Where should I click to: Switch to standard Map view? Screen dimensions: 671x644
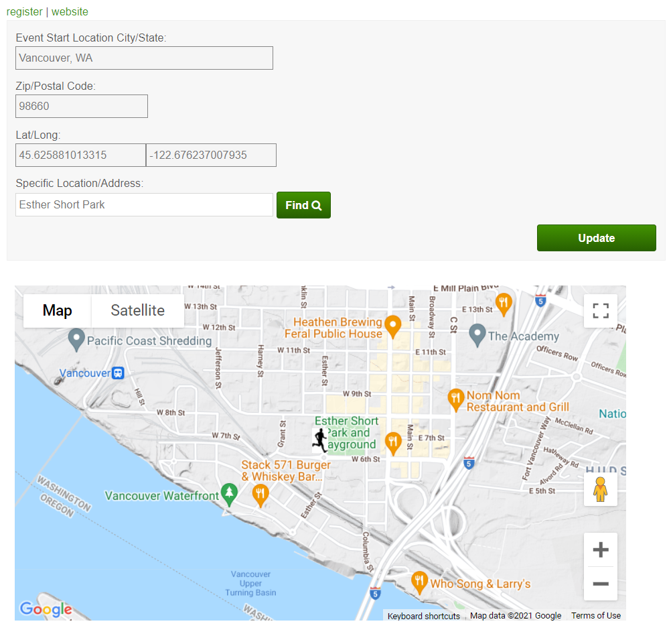[58, 310]
